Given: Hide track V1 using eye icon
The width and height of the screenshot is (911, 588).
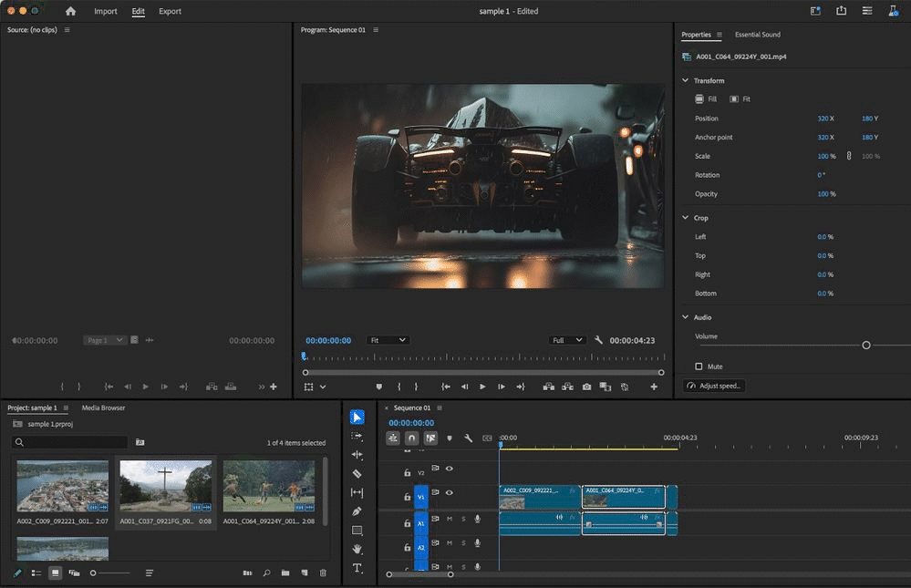Looking at the screenshot, I should (x=449, y=493).
